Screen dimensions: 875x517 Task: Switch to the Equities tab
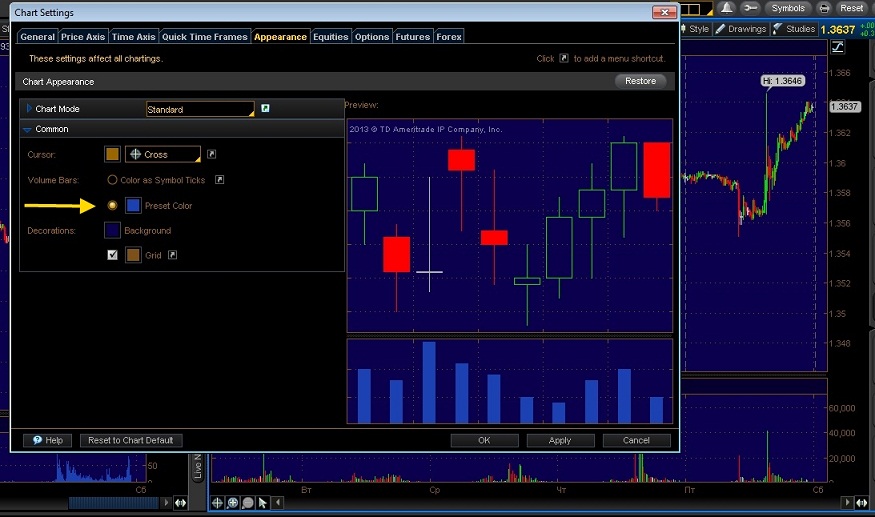pos(331,37)
